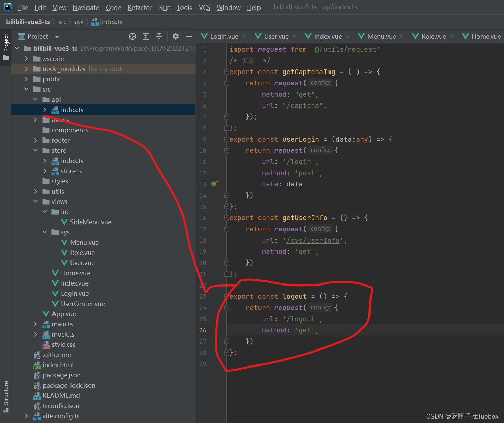
Task: Click the implementation gutter icon on line 13
Action: (x=215, y=184)
